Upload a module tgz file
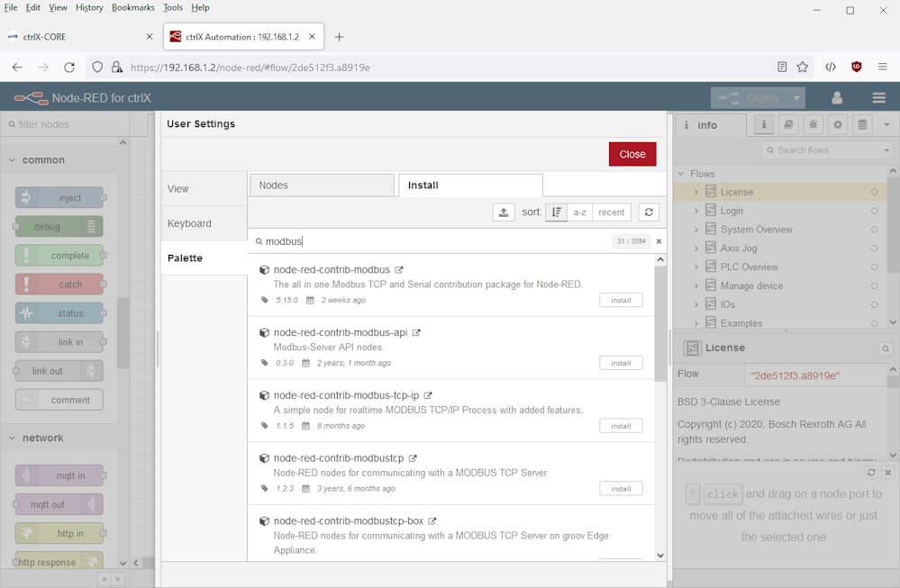This screenshot has height=588, width=900. 504,213
